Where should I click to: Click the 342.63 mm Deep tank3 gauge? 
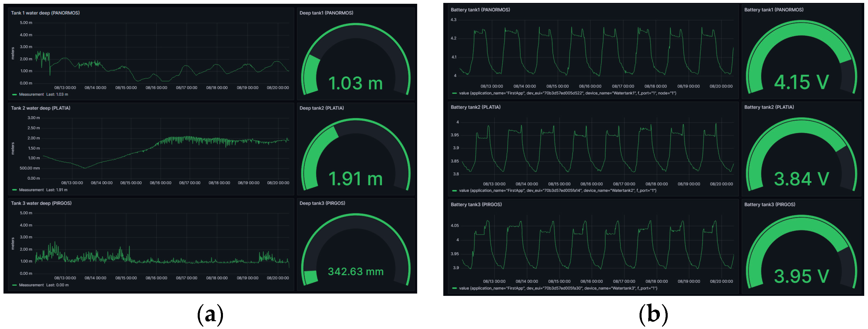(356, 271)
